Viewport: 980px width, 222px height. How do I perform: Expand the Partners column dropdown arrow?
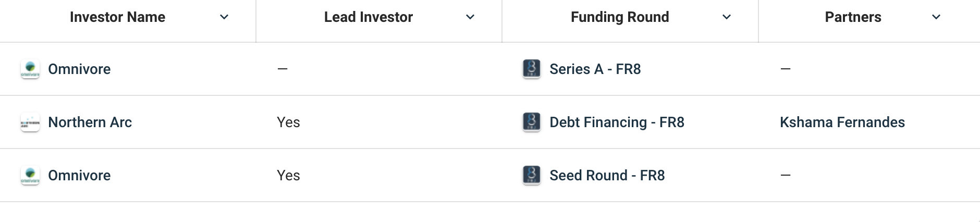936,17
